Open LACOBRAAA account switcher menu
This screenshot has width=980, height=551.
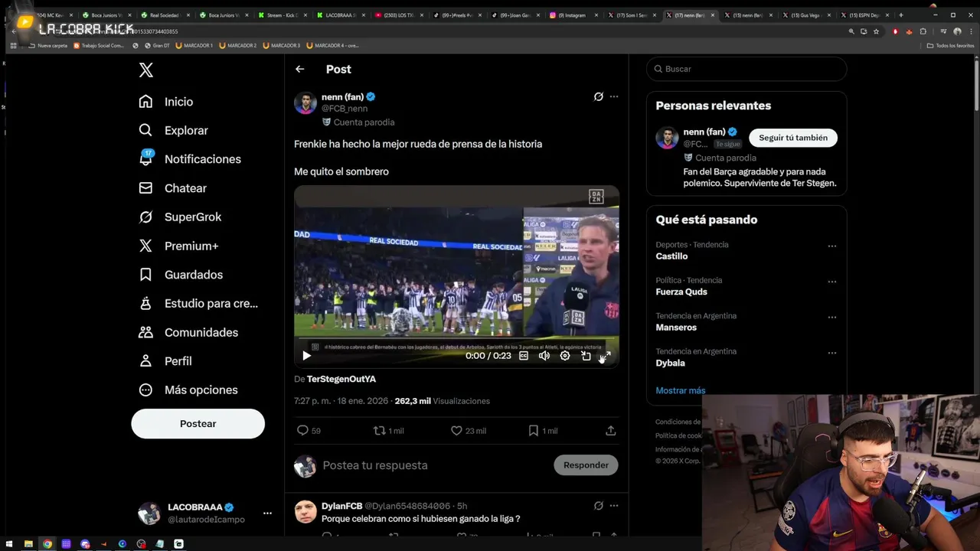(x=204, y=513)
